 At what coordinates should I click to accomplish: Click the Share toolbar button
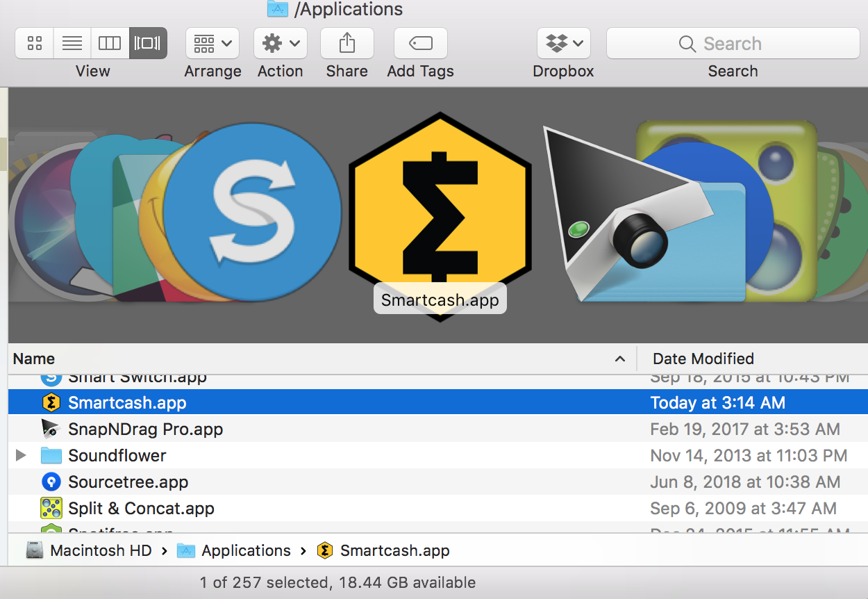347,44
